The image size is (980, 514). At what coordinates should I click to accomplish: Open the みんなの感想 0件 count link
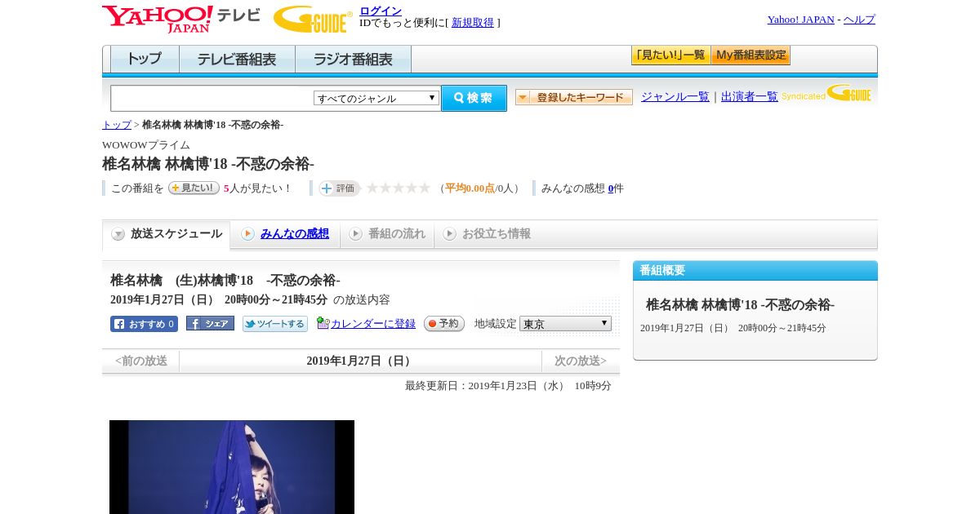coord(611,188)
